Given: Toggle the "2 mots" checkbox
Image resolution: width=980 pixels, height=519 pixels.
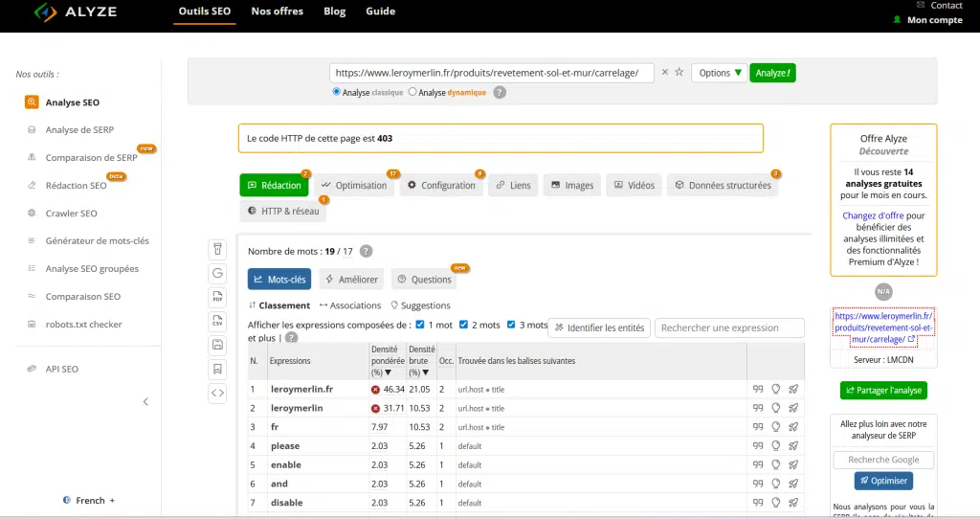Looking at the screenshot, I should point(464,325).
